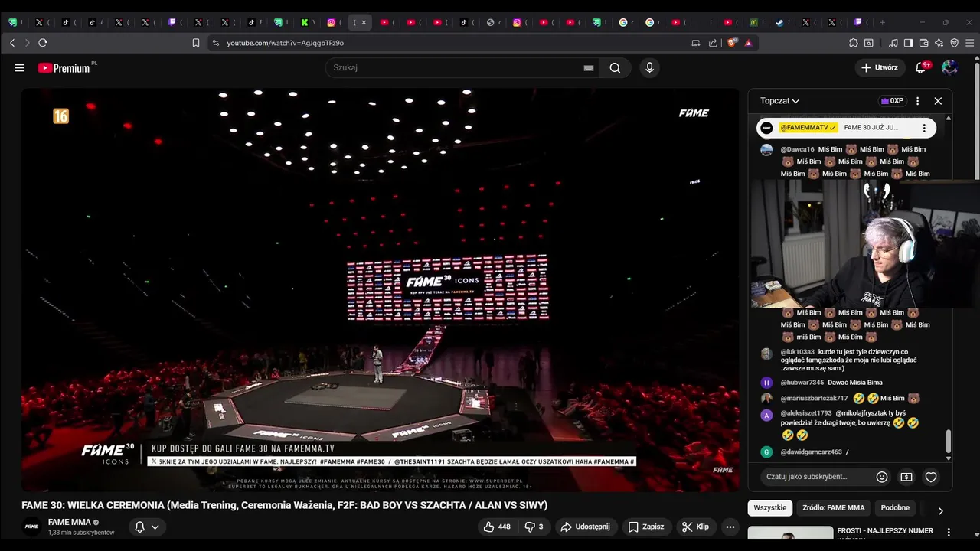980x551 pixels.
Task: Go to YouTube Premium home logo
Action: click(64, 68)
